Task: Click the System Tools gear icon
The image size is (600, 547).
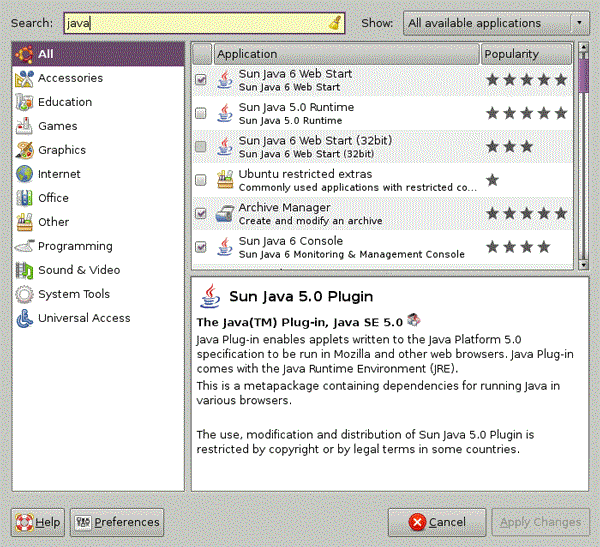Action: (24, 294)
